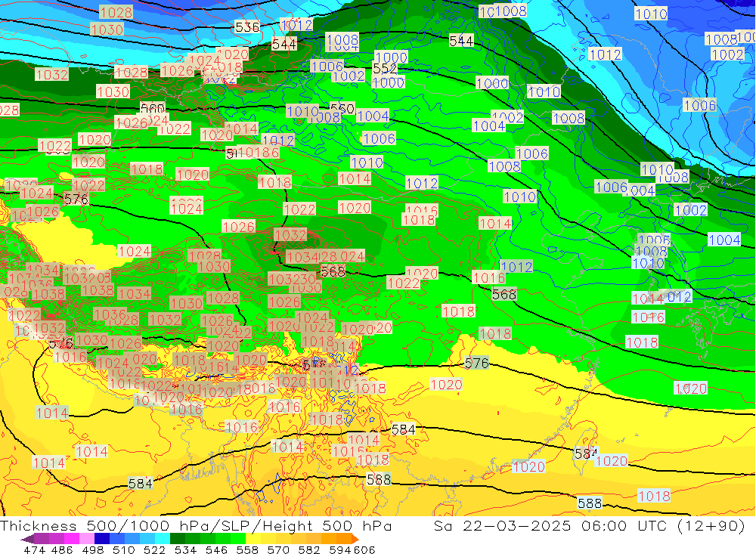Click the black 536 height contour label
756x554 pixels.
247,27
